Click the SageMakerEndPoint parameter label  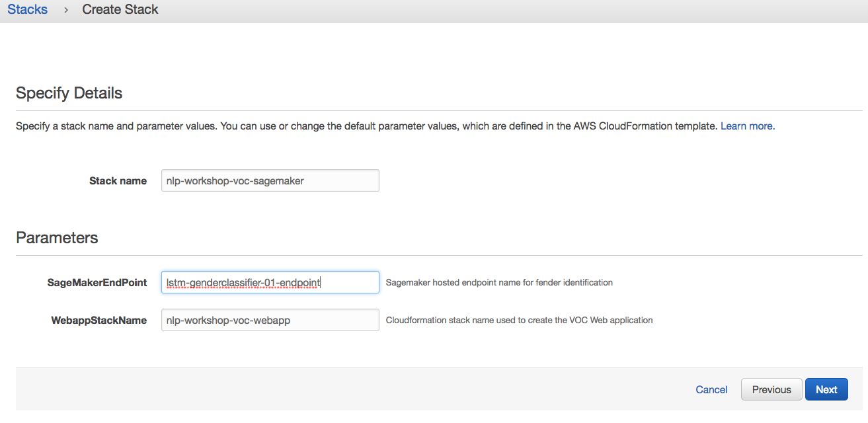pyautogui.click(x=97, y=282)
